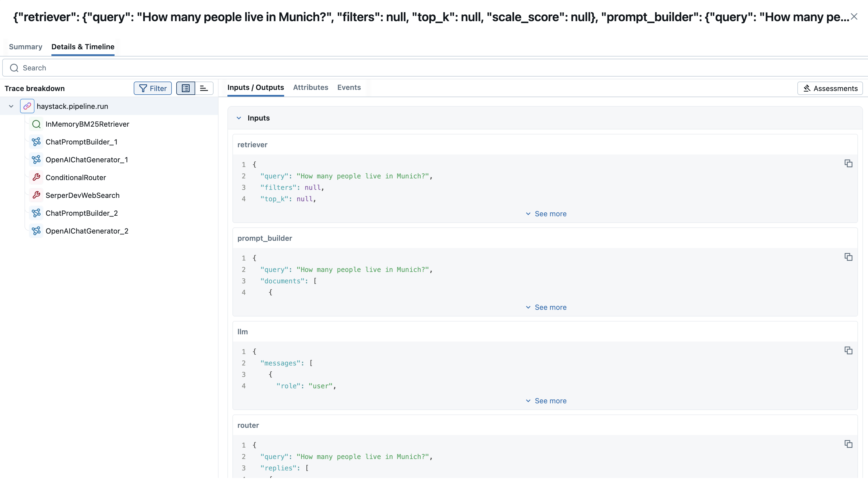Click the wrench icon beside SerperDevWebSearch
Viewport: 868px width, 486px height.
click(37, 195)
